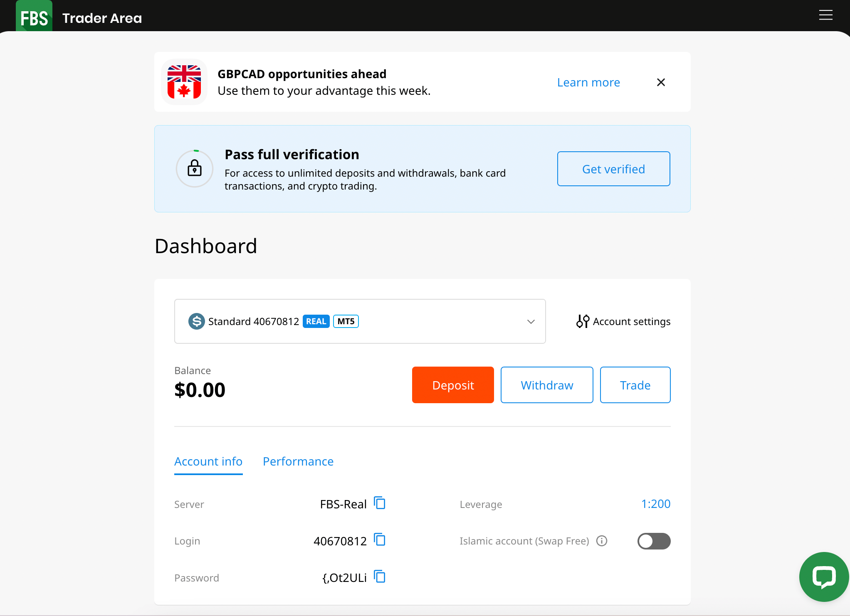Image resolution: width=850 pixels, height=616 pixels.
Task: Click the lock verification icon
Action: (x=194, y=168)
